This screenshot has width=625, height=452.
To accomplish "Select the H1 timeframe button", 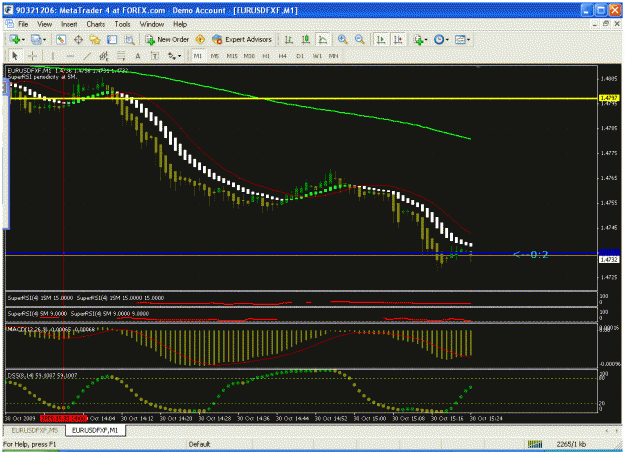I will tap(266, 56).
